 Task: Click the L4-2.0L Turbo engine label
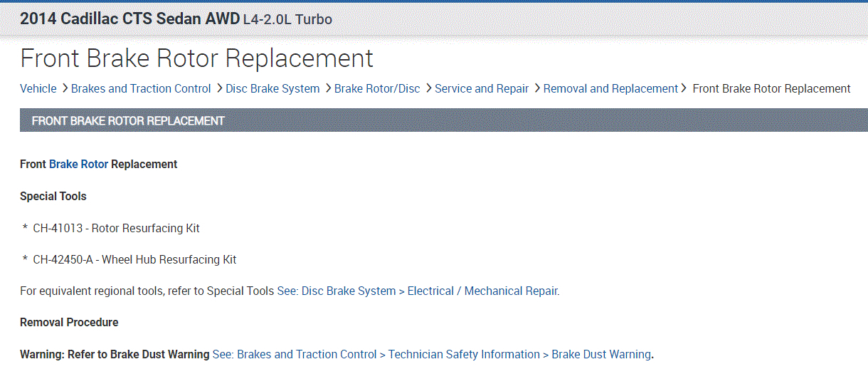(x=287, y=20)
